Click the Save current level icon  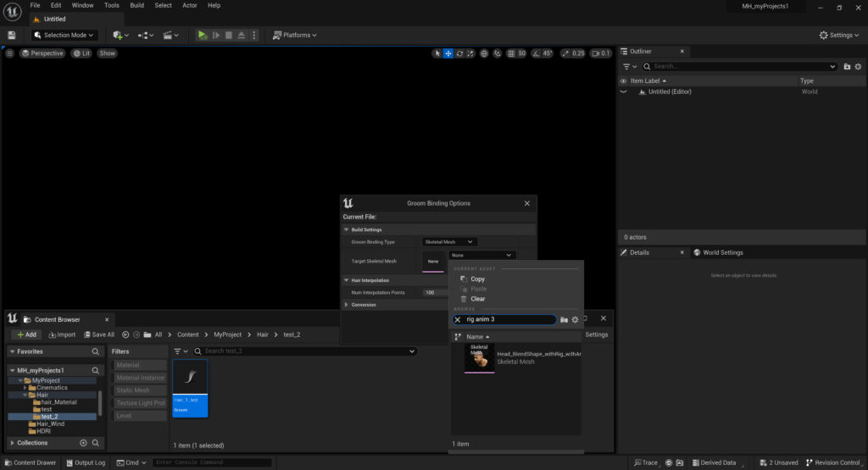click(x=12, y=35)
